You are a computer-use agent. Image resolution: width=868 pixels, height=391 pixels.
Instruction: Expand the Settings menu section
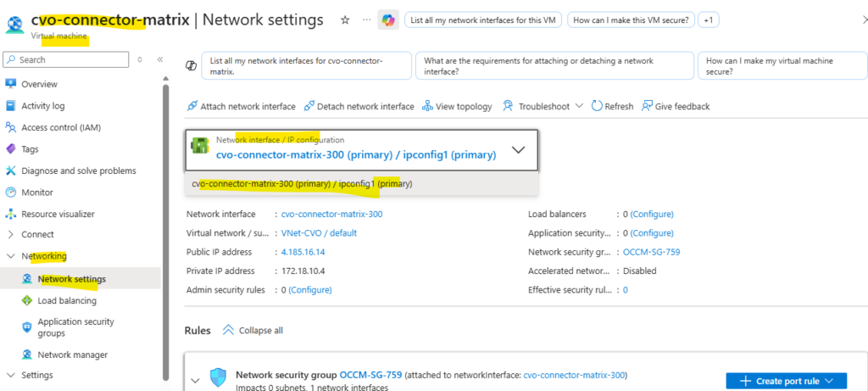point(11,375)
